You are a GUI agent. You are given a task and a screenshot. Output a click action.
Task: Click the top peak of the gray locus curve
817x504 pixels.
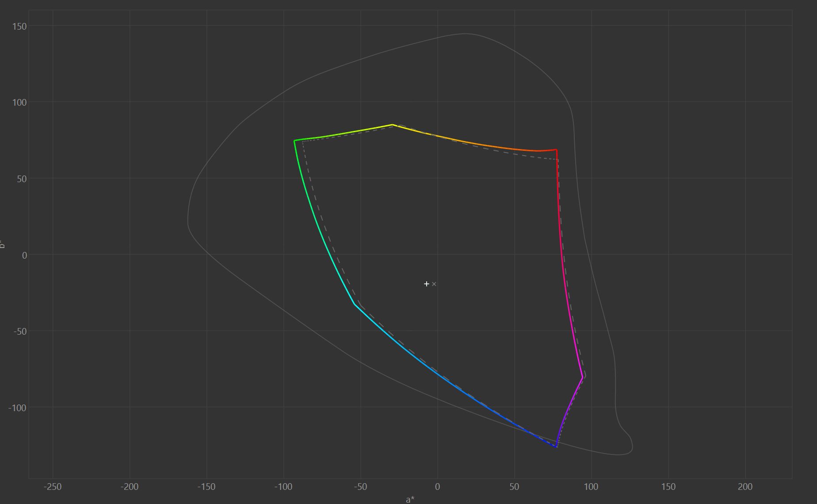point(464,34)
